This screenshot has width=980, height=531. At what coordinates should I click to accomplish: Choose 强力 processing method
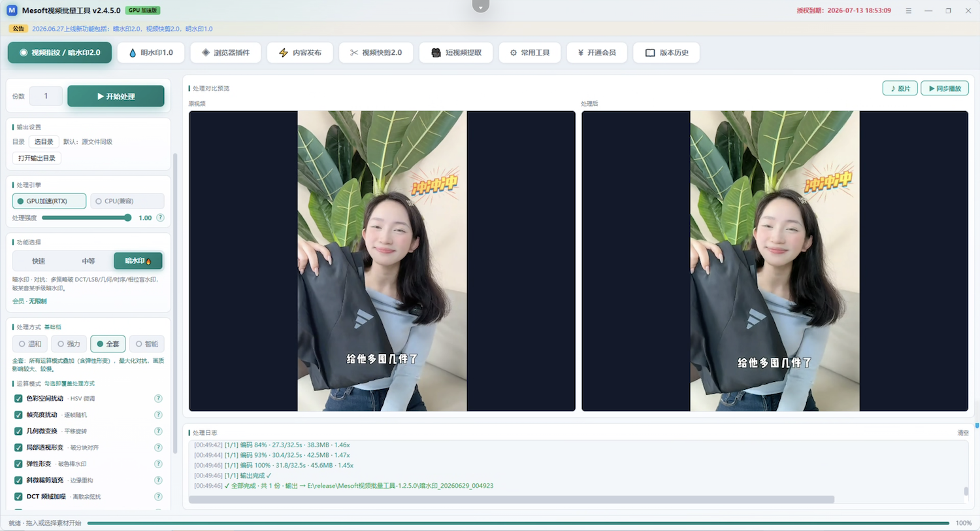69,343
